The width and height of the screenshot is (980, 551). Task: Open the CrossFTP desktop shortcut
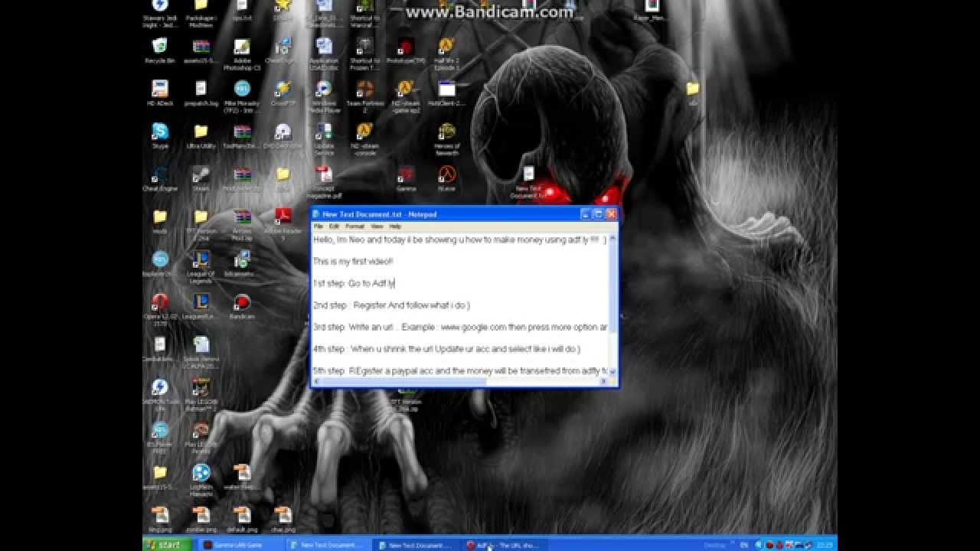point(283,93)
